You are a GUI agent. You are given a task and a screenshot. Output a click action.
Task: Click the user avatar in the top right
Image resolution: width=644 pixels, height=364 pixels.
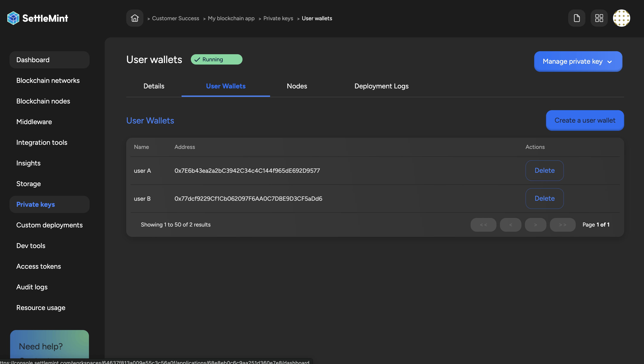point(622,18)
